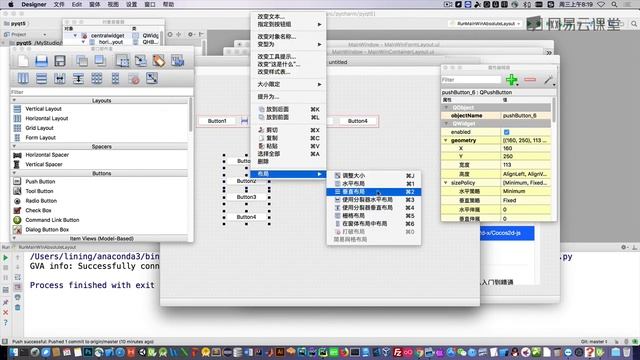Image resolution: width=640 pixels, height=360 pixels.
Task: Open 大小限定 submenu in context menu
Action: 288,84
